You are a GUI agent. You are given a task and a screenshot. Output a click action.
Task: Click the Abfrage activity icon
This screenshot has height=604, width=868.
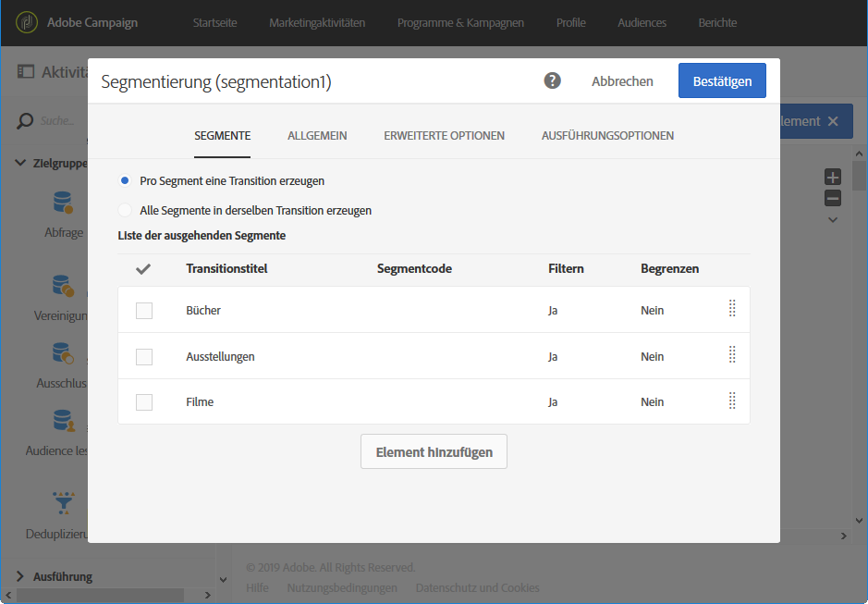(63, 203)
